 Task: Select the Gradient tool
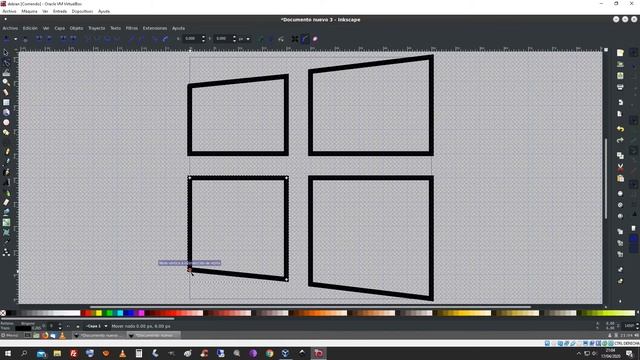pyautogui.click(x=6, y=222)
